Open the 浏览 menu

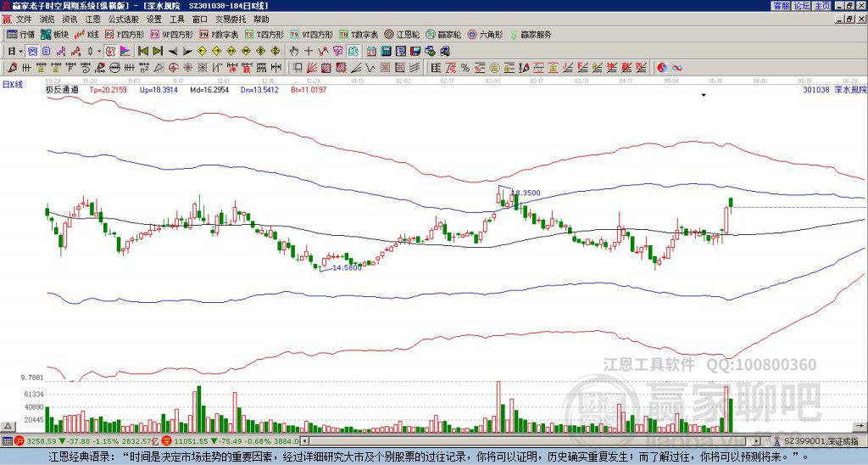(x=47, y=20)
